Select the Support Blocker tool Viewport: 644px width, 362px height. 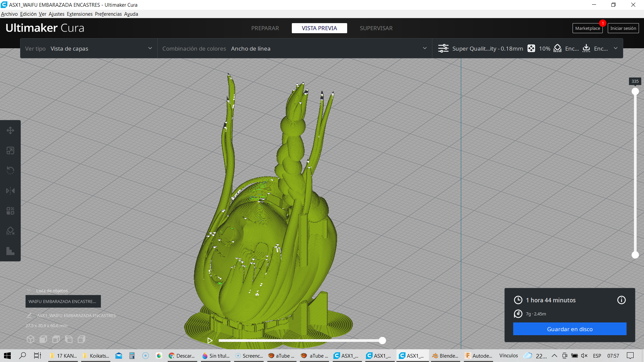pos(10,231)
